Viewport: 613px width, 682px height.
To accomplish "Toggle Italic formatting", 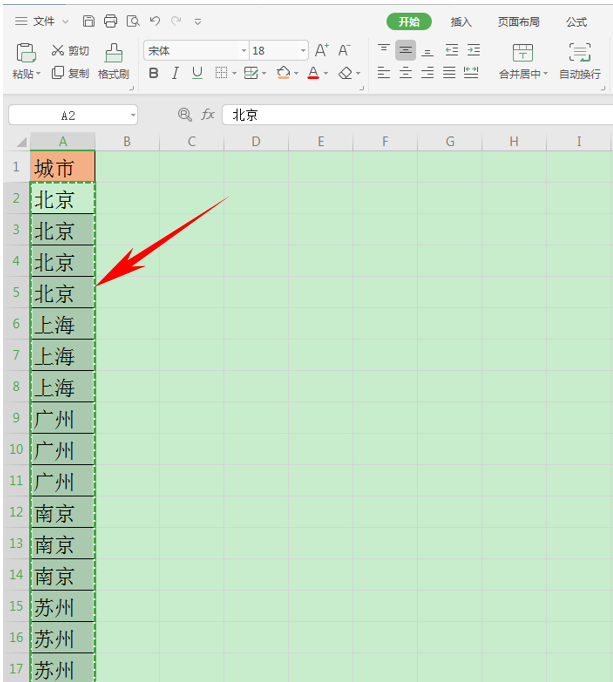I will (x=175, y=73).
